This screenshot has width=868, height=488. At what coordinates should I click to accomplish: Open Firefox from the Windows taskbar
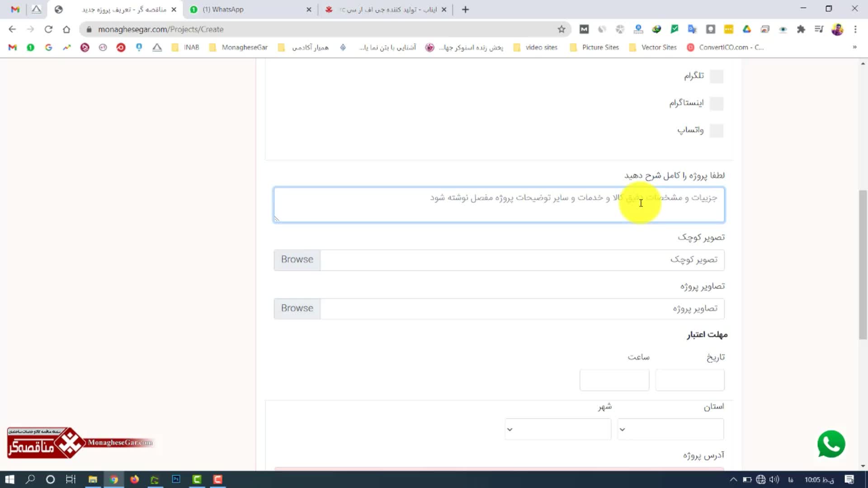(x=134, y=479)
